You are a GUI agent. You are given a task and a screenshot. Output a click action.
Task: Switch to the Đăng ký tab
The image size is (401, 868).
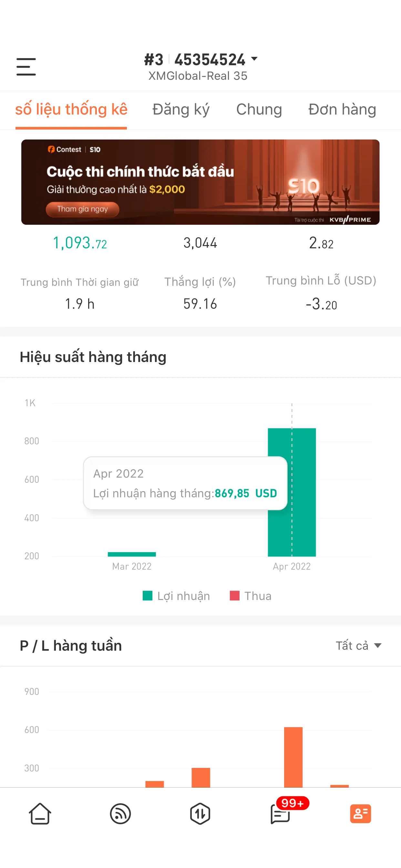click(180, 109)
